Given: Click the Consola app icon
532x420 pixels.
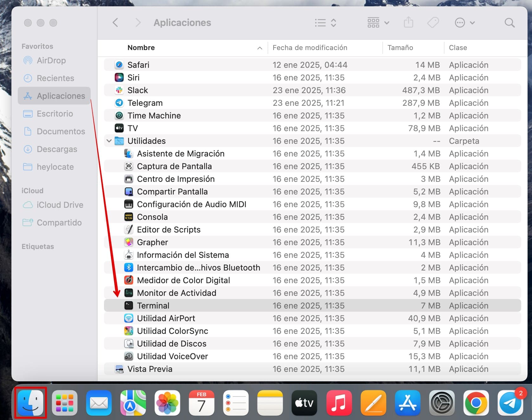Looking at the screenshot, I should point(129,217).
